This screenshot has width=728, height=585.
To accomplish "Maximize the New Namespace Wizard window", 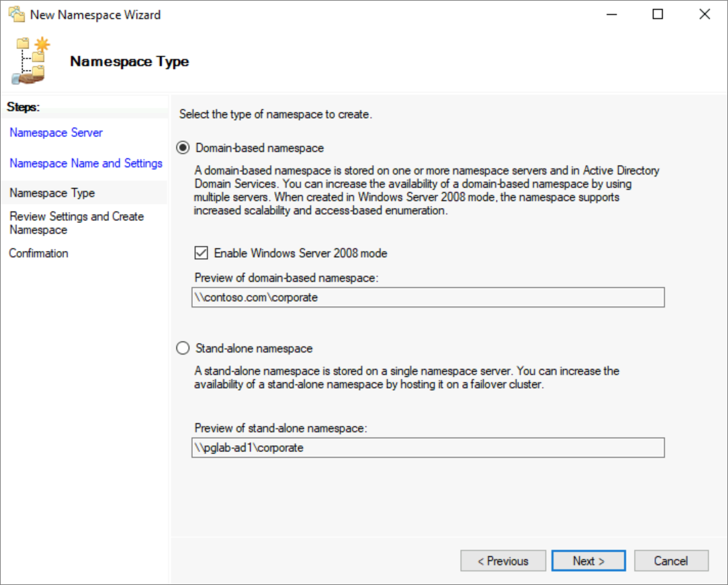I will [658, 14].
